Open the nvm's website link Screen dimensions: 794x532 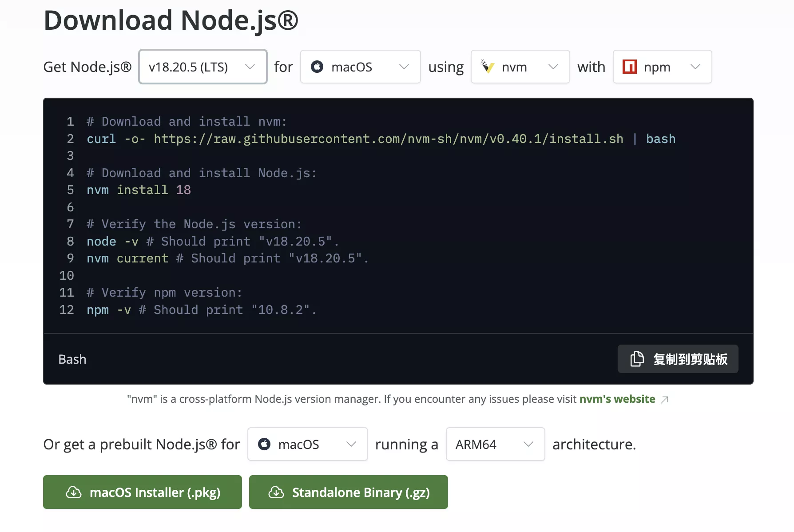(x=617, y=399)
